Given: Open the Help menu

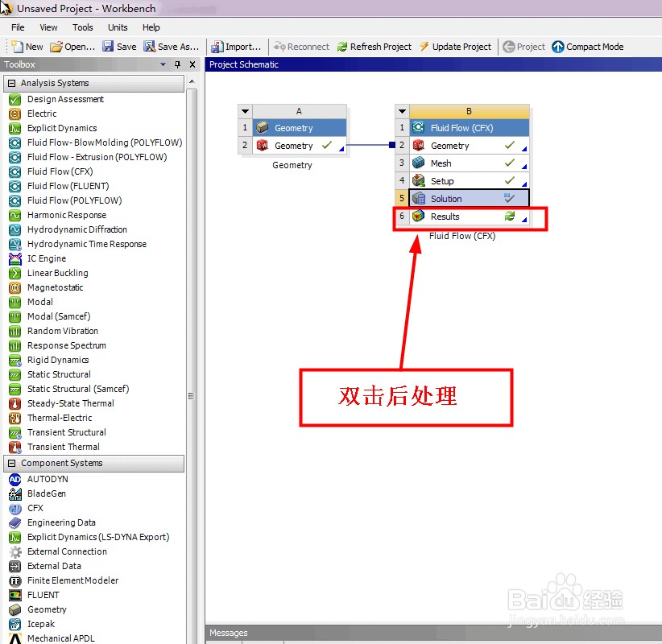Looking at the screenshot, I should pyautogui.click(x=151, y=27).
